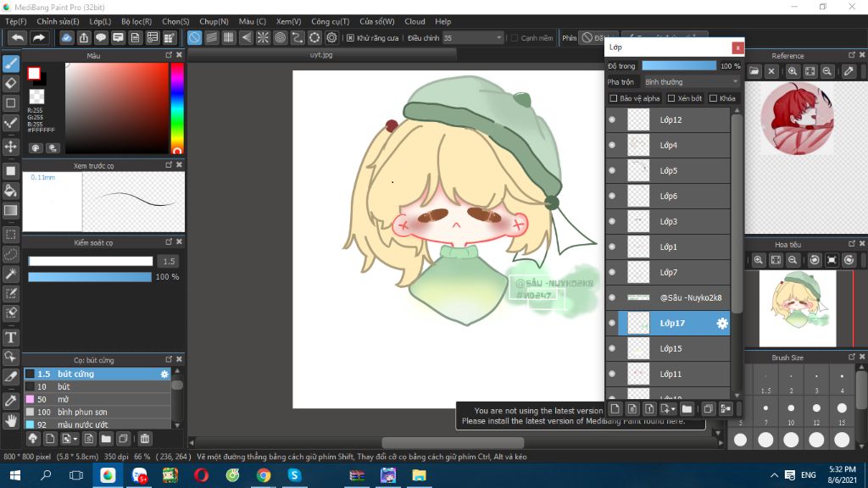
Task: Select the Brush tool in left toolbar
Action: 10,64
